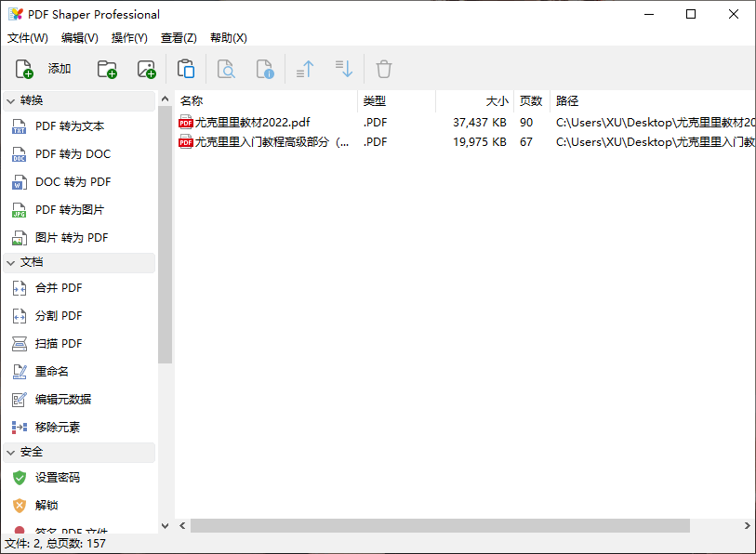
Task: Open the 操作(Y) menu
Action: tap(129, 37)
